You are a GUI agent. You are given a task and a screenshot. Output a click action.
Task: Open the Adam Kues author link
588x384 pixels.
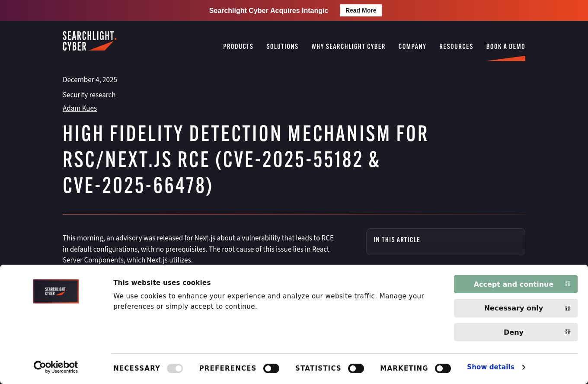tap(80, 108)
